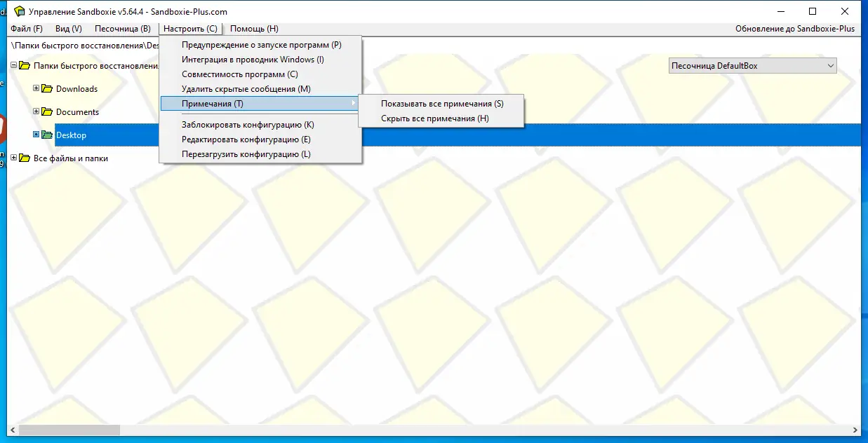Expand Все файлы и папки tree node
The height and width of the screenshot is (443, 868).
pyautogui.click(x=14, y=158)
